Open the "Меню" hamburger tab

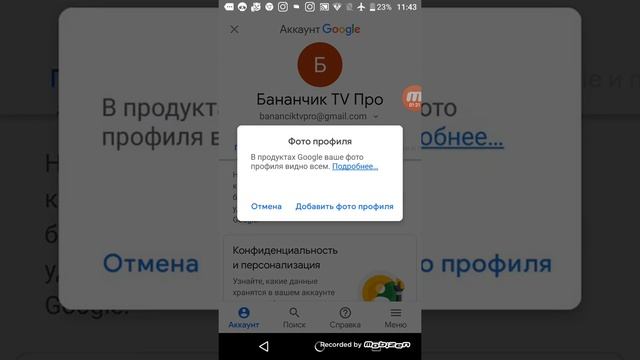tap(396, 318)
